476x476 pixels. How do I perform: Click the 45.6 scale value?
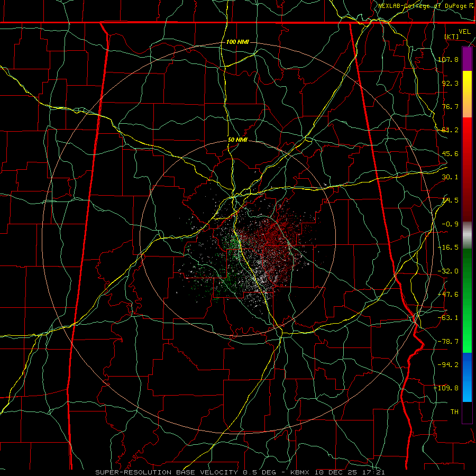(450, 153)
